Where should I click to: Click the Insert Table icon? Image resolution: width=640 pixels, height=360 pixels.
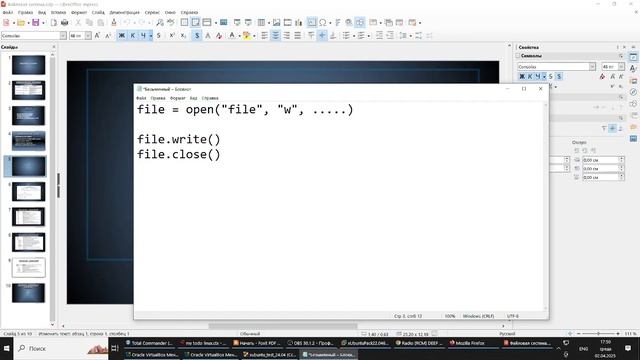[x=262, y=22]
